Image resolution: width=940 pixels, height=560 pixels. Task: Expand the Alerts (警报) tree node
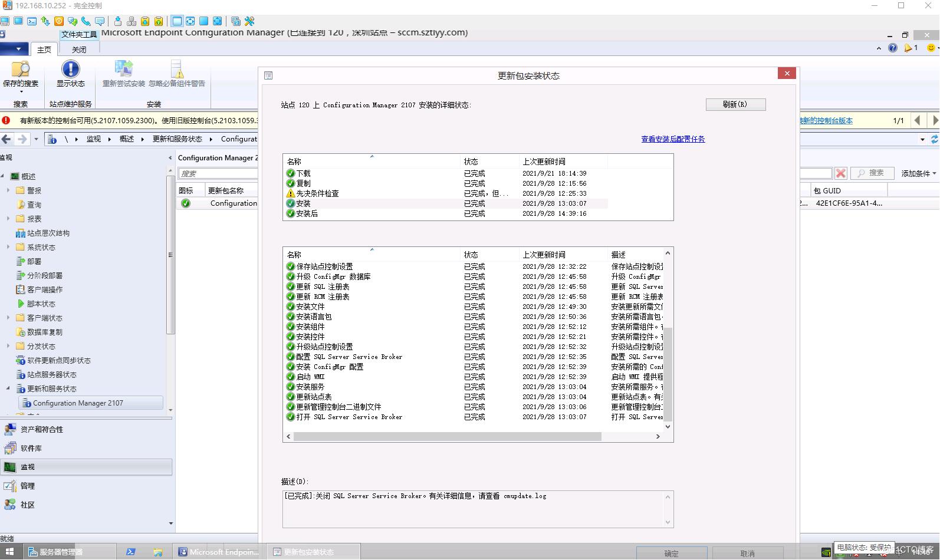8,190
